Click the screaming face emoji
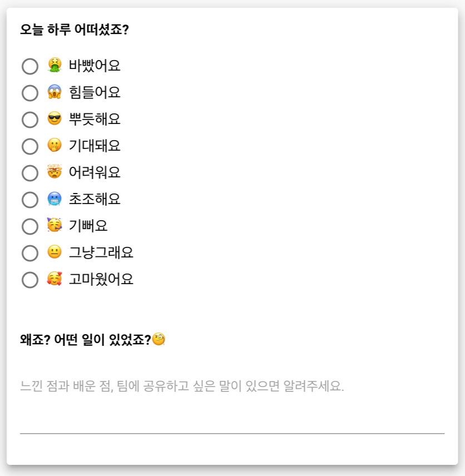 click(x=55, y=92)
